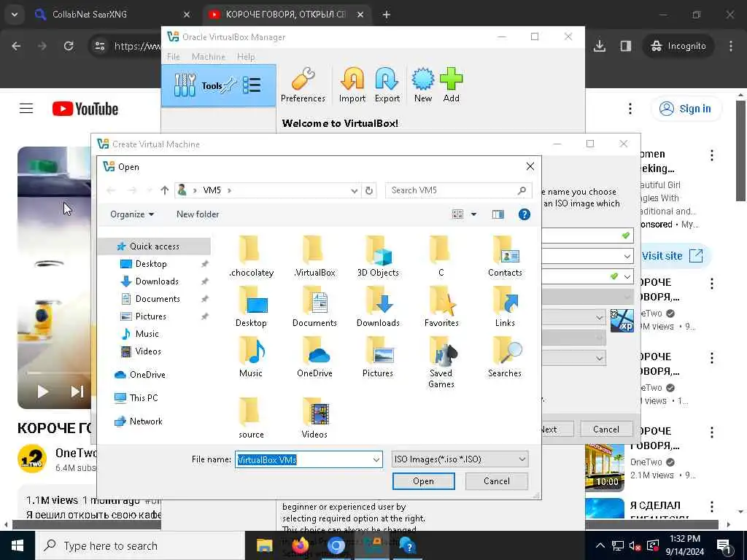Expand the address bar history dropdown
747x560 pixels.
click(x=354, y=190)
